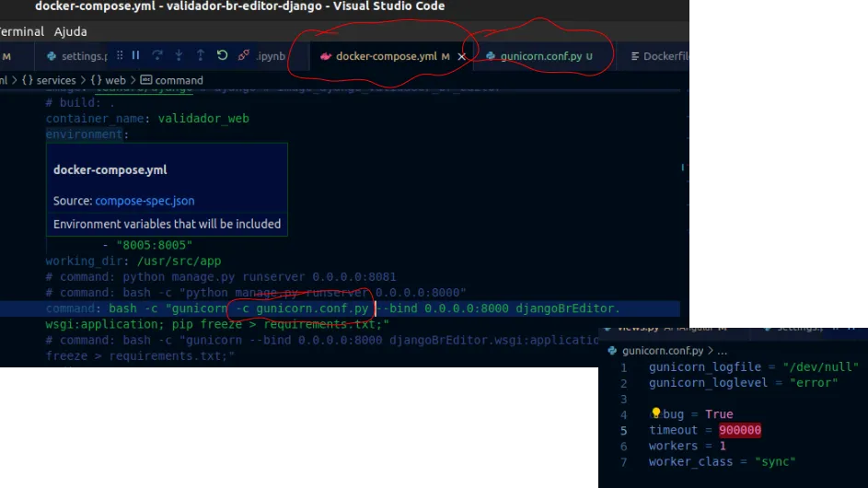Click the Step Over debug button
868x488 pixels.
coord(157,56)
